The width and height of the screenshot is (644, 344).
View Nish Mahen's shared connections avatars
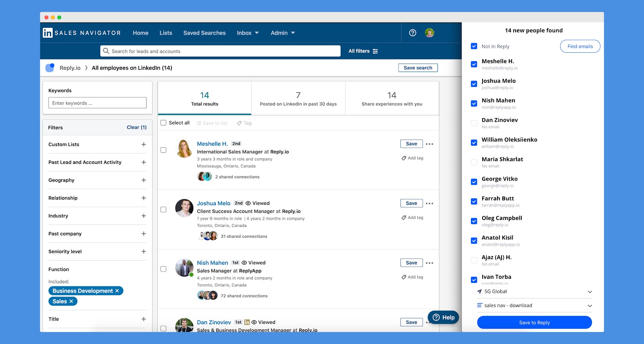point(208,295)
